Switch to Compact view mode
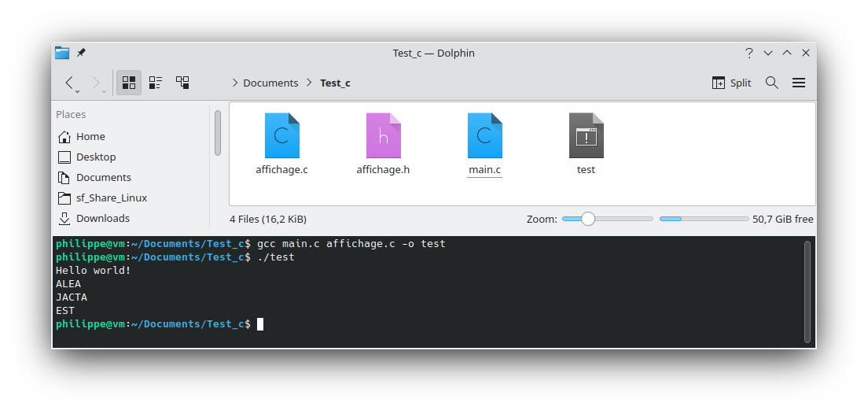 (x=156, y=83)
